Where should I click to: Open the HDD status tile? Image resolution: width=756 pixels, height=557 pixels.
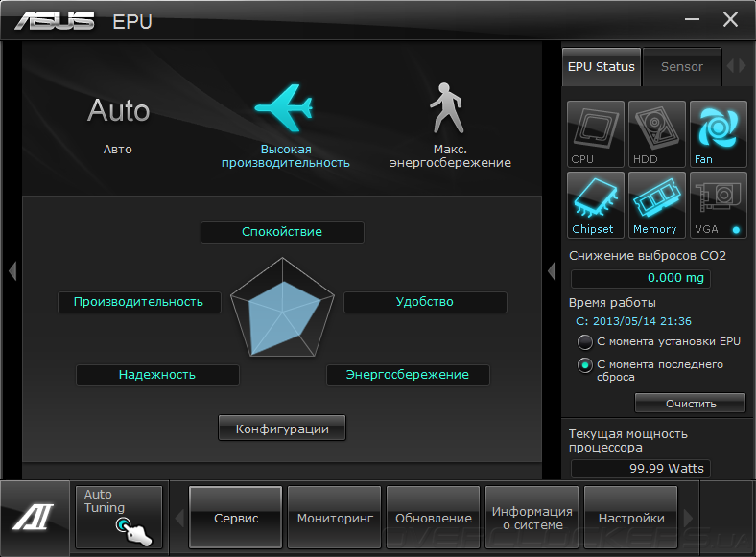coord(656,134)
